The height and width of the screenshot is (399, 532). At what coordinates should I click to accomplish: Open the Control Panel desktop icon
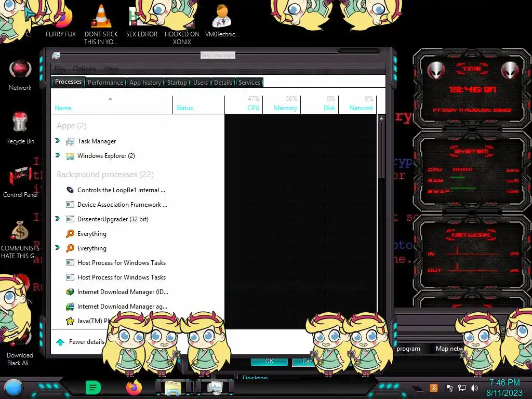point(20,176)
